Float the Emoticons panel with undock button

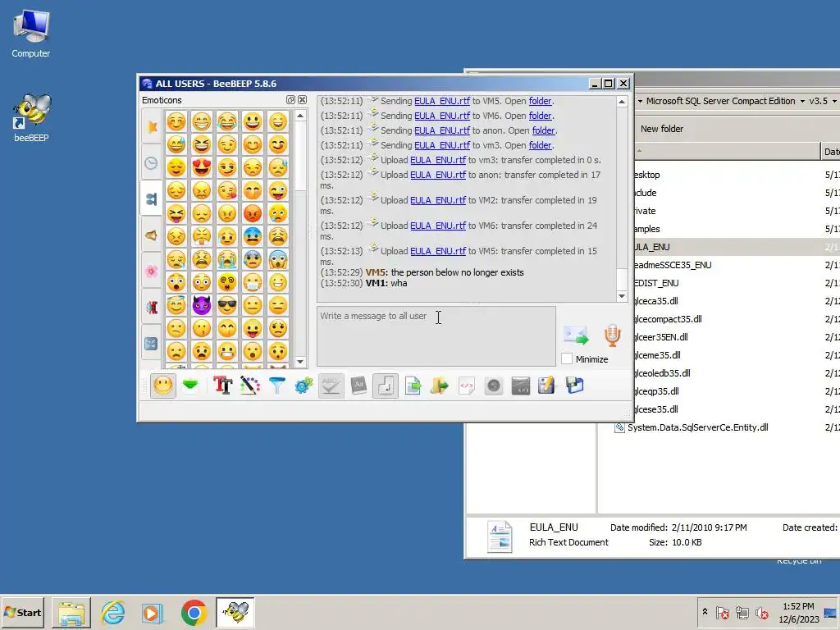point(290,99)
